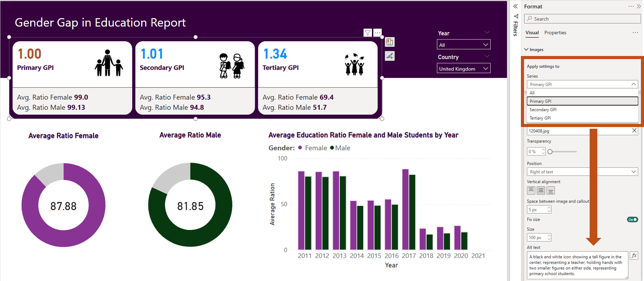Choose Secondary GPI in the Series list
This screenshot has width=644, height=281.
pos(582,110)
